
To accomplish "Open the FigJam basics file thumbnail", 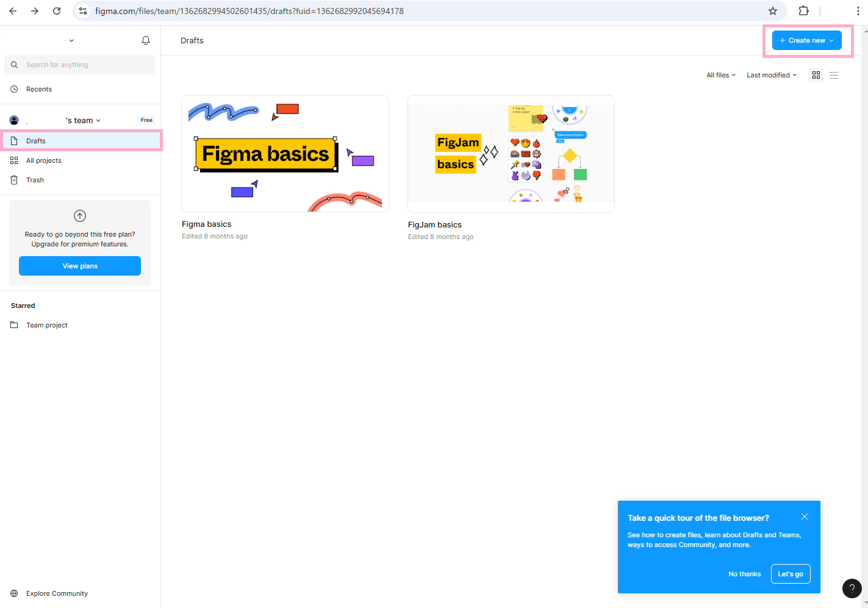I will [x=511, y=154].
